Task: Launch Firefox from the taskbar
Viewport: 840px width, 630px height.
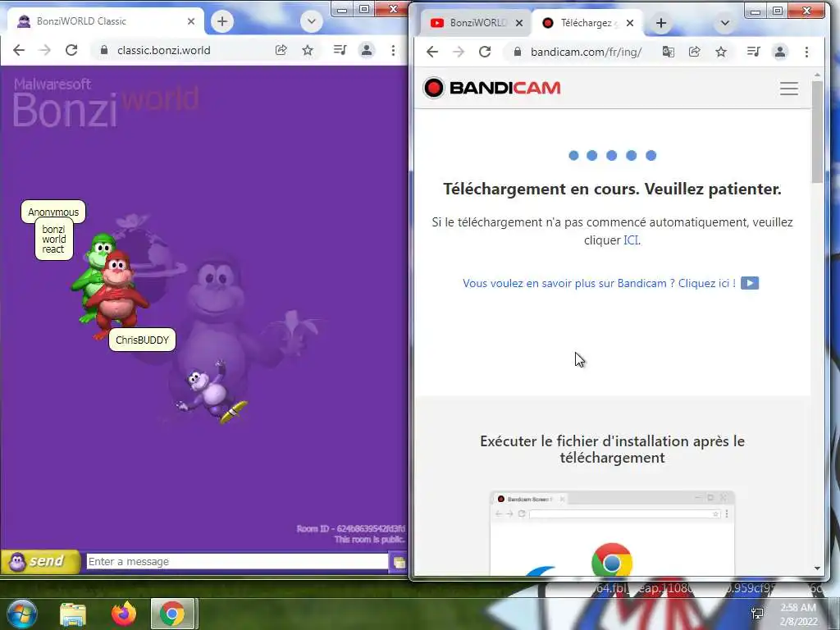Action: (x=124, y=614)
